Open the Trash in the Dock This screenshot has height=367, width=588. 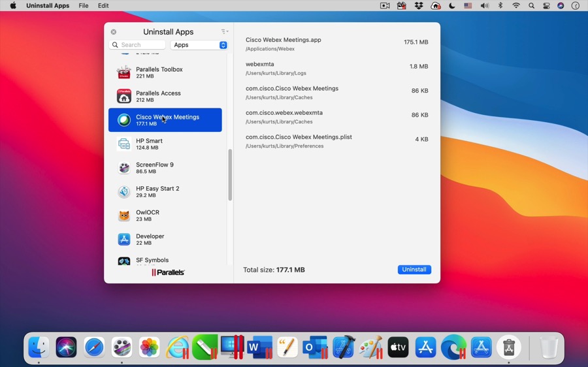[549, 347]
